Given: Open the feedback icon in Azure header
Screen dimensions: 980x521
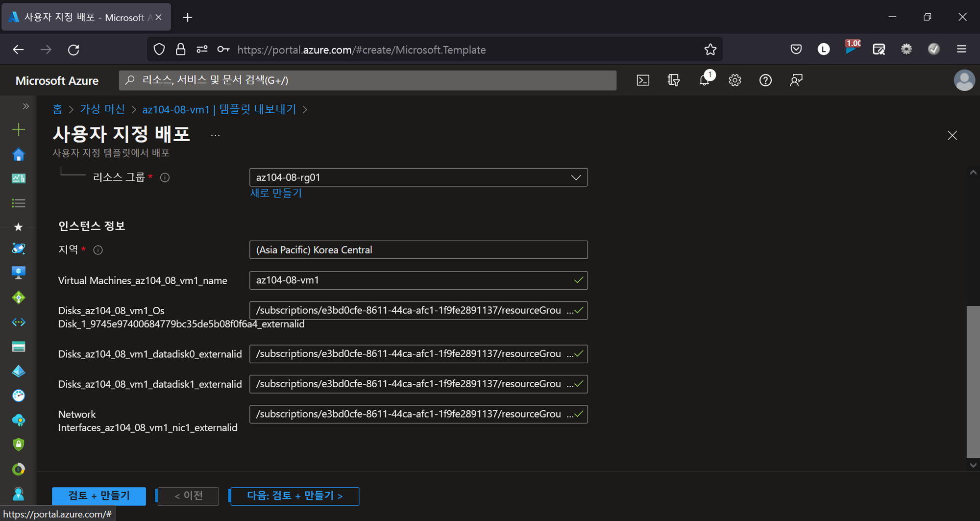Looking at the screenshot, I should 796,80.
